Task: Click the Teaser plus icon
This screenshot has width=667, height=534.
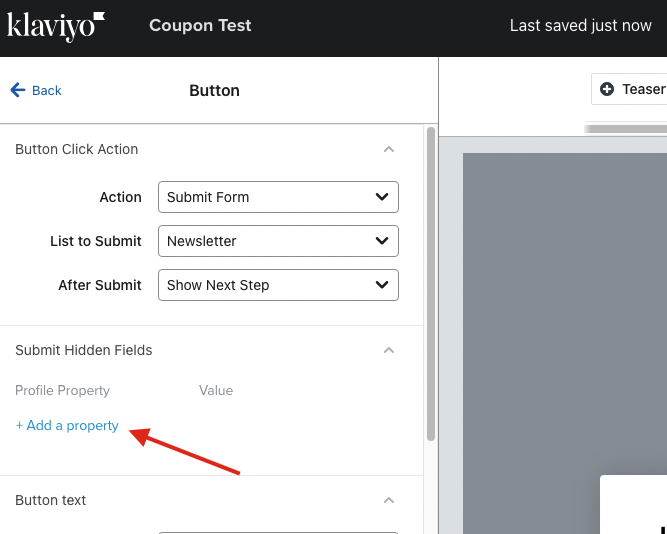Action: tap(607, 89)
